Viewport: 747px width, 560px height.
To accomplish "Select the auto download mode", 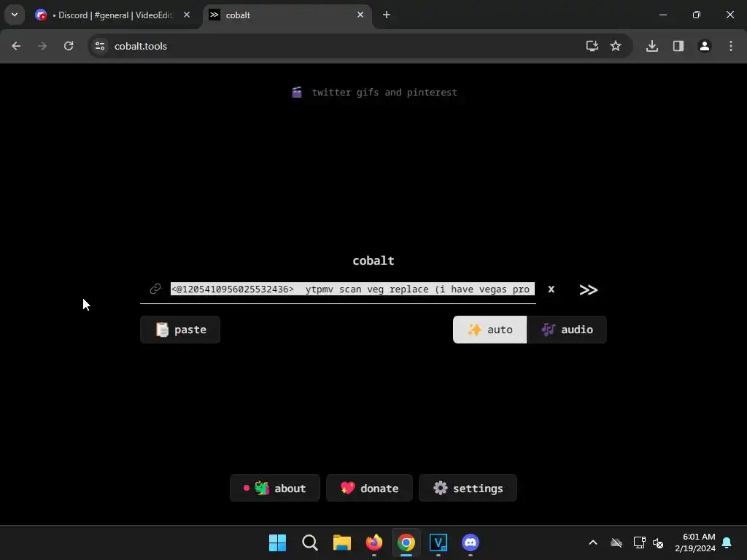I will click(489, 330).
